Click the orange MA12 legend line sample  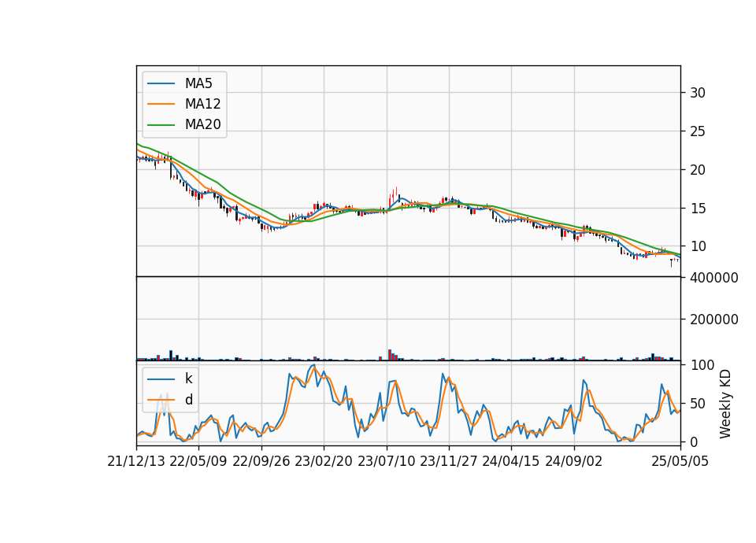[x=161, y=104]
